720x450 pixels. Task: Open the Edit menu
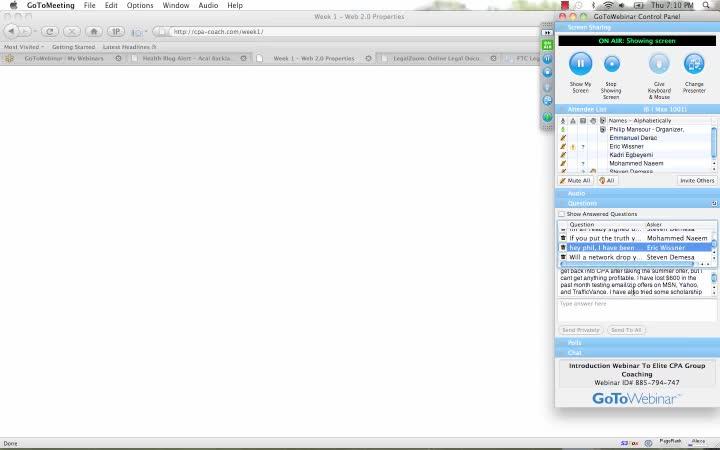(x=111, y=6)
